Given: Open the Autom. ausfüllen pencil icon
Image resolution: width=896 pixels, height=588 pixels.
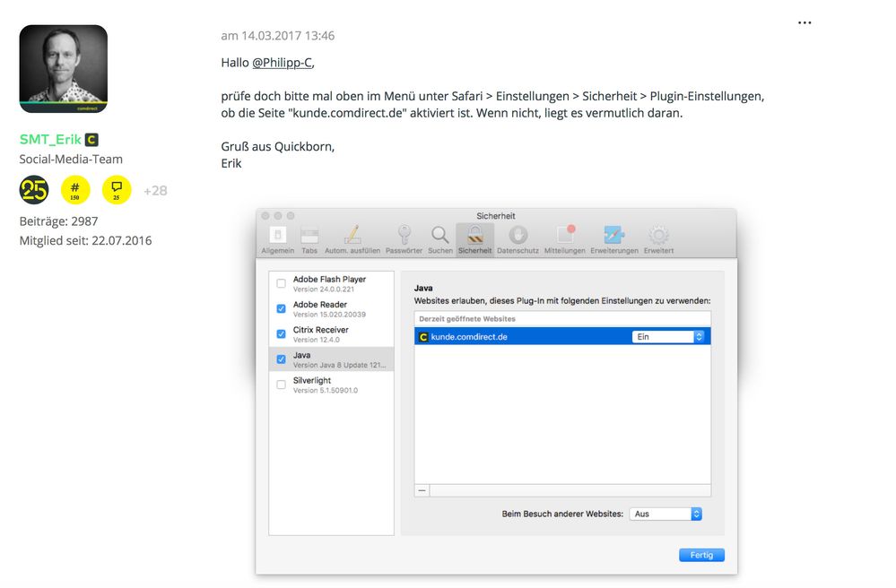Looking at the screenshot, I should [352, 236].
